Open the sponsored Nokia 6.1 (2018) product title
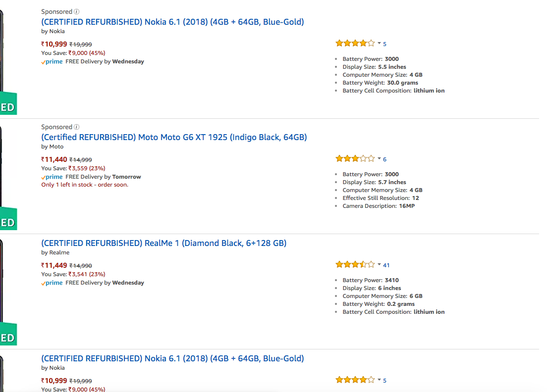This screenshot has width=547, height=392. [172, 22]
